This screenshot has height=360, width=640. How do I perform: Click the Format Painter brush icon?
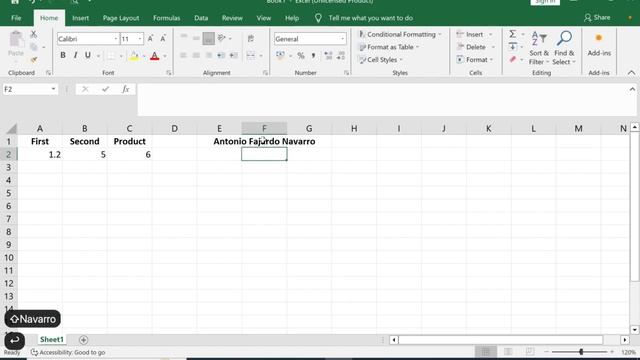pos(34,60)
